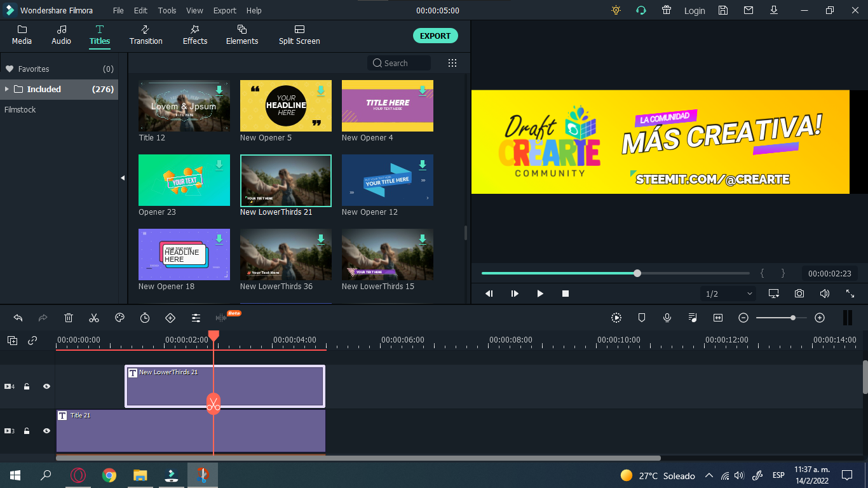
Task: Add a marker with the marker icon
Action: [x=642, y=318]
